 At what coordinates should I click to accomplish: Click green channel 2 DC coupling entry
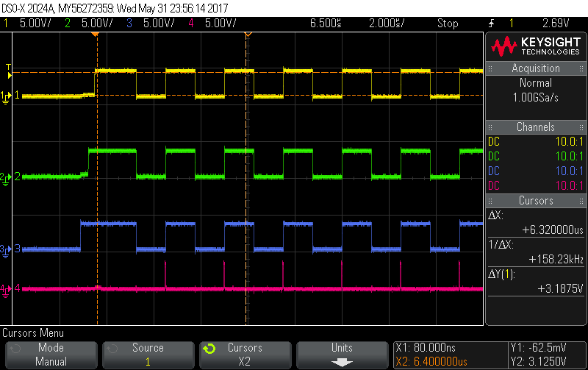pos(536,156)
